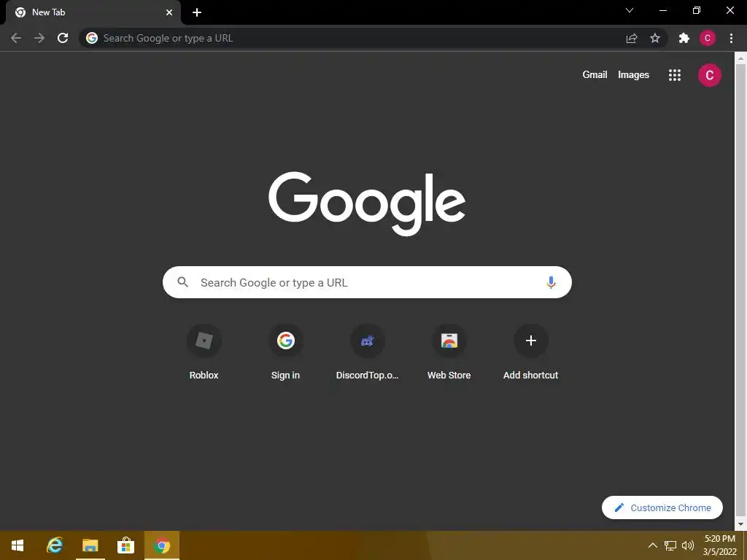Focus the Google search box

[x=367, y=282]
